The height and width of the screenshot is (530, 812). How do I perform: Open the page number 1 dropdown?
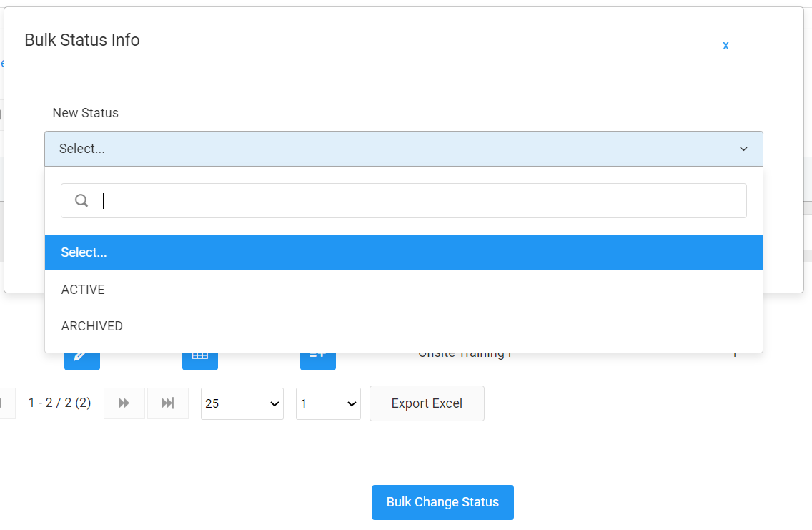(328, 403)
